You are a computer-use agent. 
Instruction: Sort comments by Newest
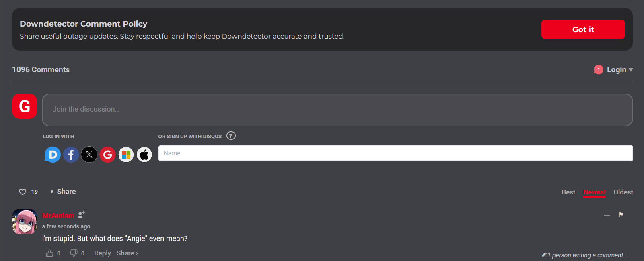coord(595,192)
